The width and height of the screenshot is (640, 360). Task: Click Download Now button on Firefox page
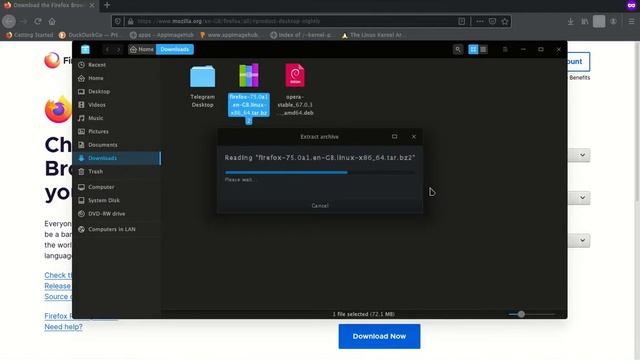click(x=379, y=336)
